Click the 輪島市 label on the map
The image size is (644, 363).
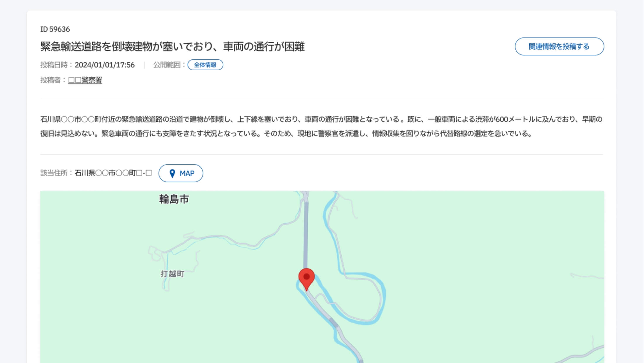(x=174, y=199)
